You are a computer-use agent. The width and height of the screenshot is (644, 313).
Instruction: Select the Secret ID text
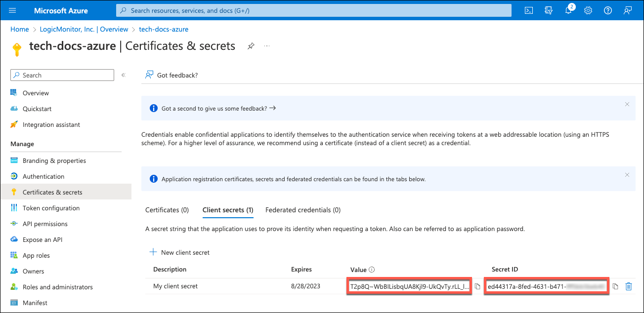point(546,286)
